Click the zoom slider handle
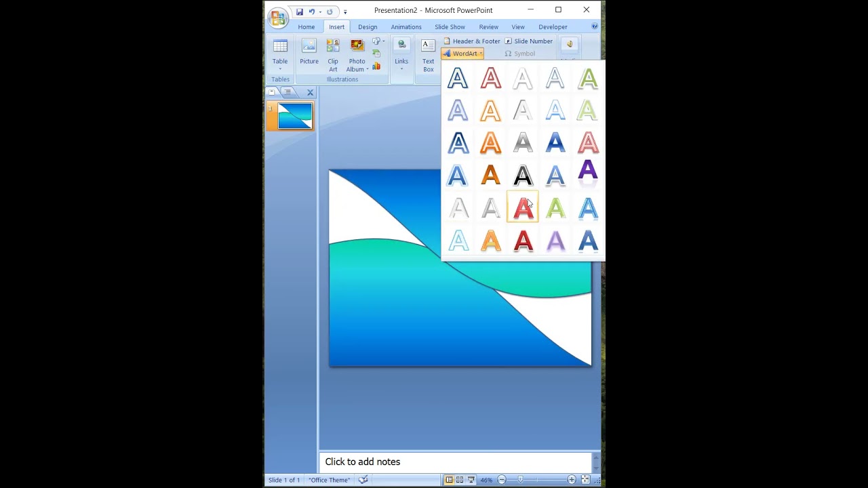Viewport: 868px width, 488px height. pos(520,480)
